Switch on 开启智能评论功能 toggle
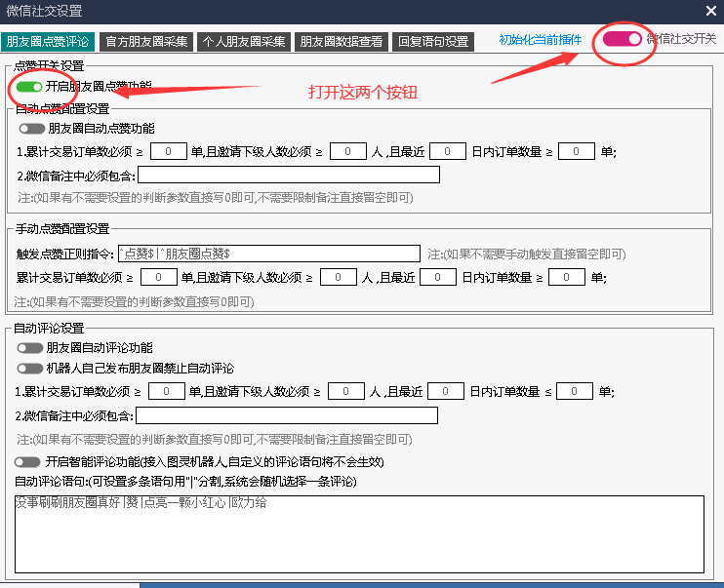 (27, 461)
